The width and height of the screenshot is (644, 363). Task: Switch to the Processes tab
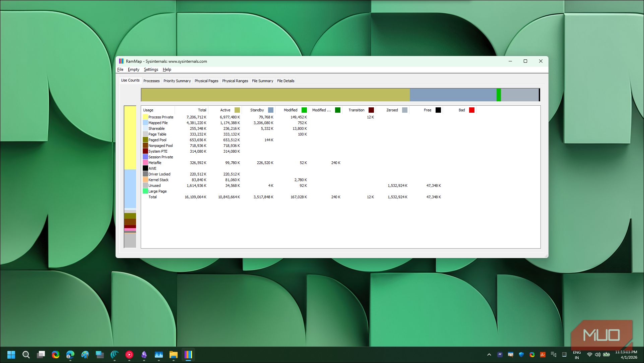coord(151,81)
